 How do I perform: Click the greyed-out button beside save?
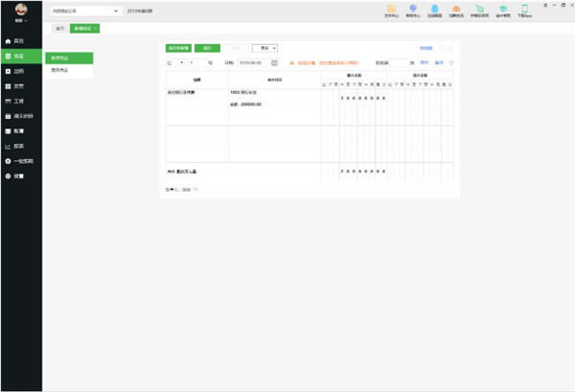pos(236,48)
